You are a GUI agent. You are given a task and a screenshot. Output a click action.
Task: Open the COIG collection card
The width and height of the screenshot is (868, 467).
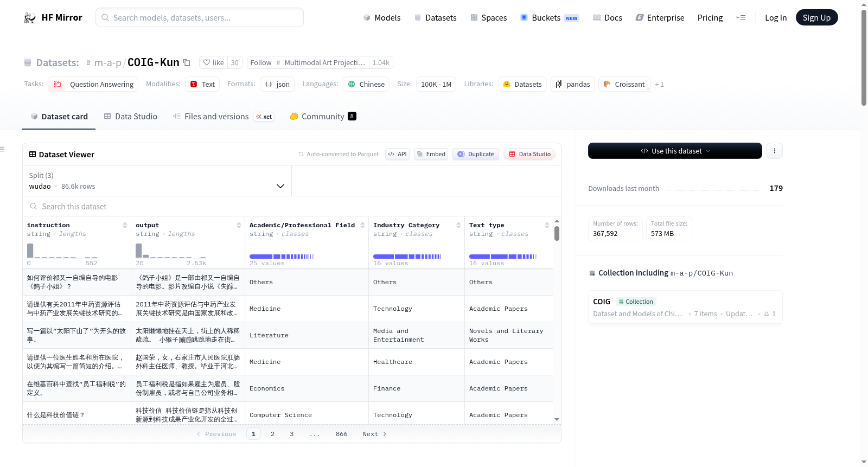pyautogui.click(x=685, y=308)
